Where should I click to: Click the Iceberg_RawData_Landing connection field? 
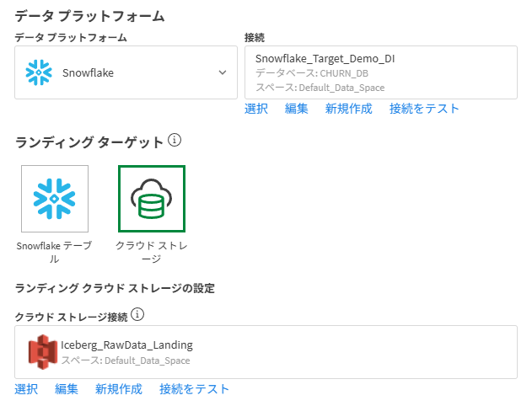click(x=266, y=352)
